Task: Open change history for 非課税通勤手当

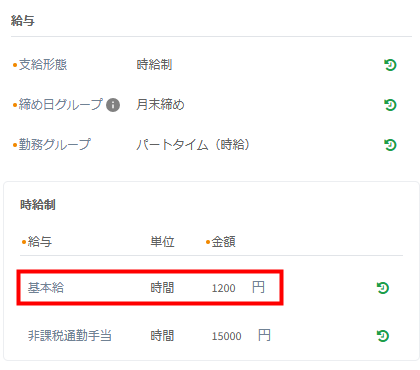Action: [x=383, y=336]
